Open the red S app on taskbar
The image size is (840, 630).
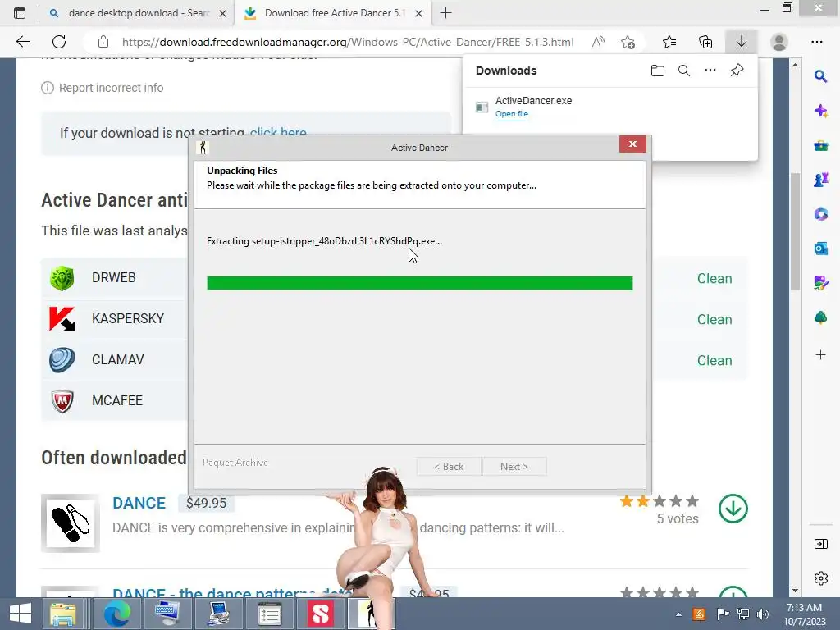point(320,614)
